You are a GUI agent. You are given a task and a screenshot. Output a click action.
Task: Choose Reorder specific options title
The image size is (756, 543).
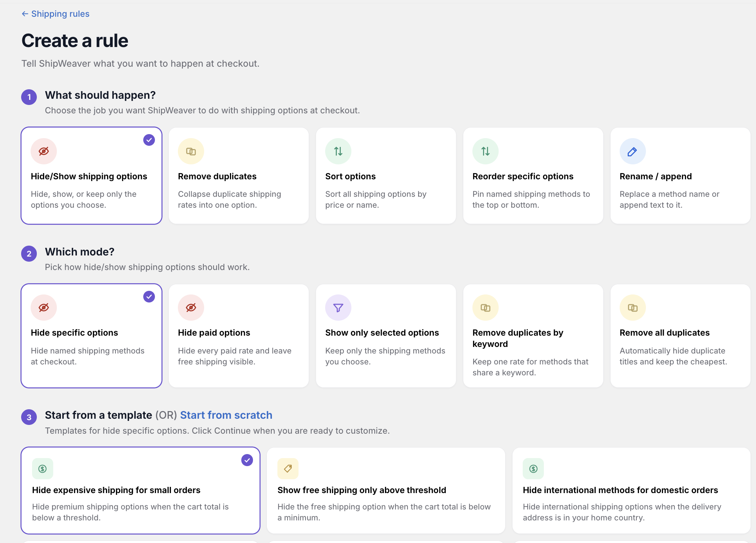click(x=523, y=176)
